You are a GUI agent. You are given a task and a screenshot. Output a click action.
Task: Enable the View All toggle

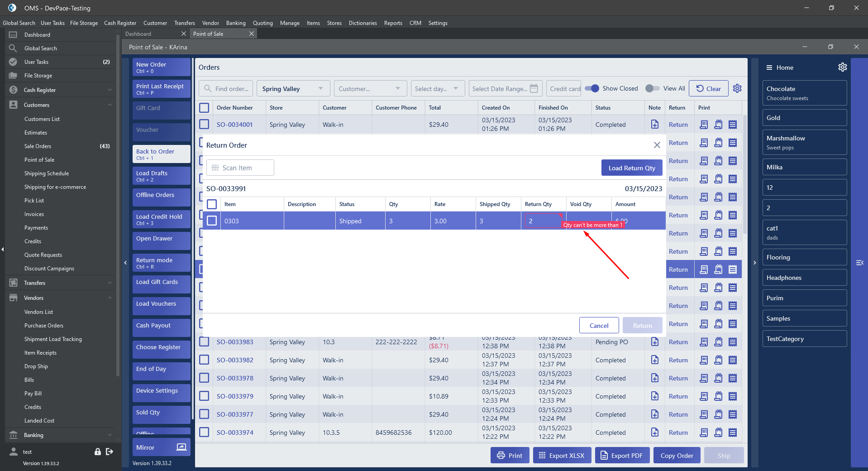[652, 88]
